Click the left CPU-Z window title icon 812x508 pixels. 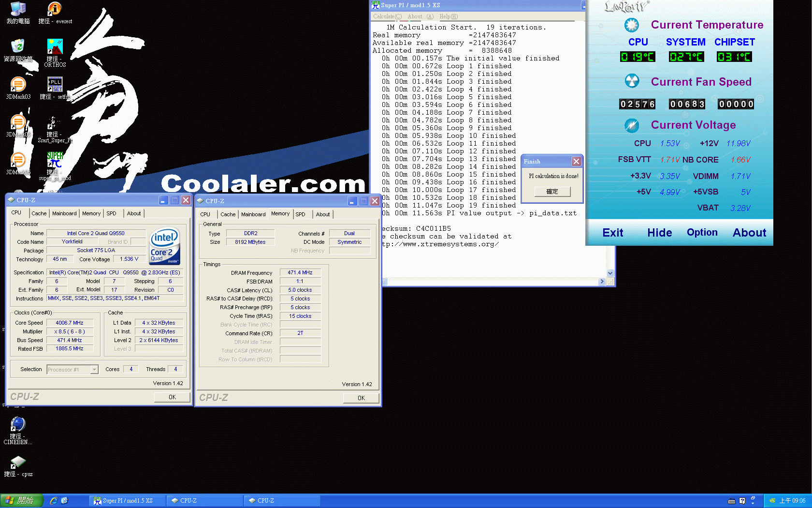[11, 200]
